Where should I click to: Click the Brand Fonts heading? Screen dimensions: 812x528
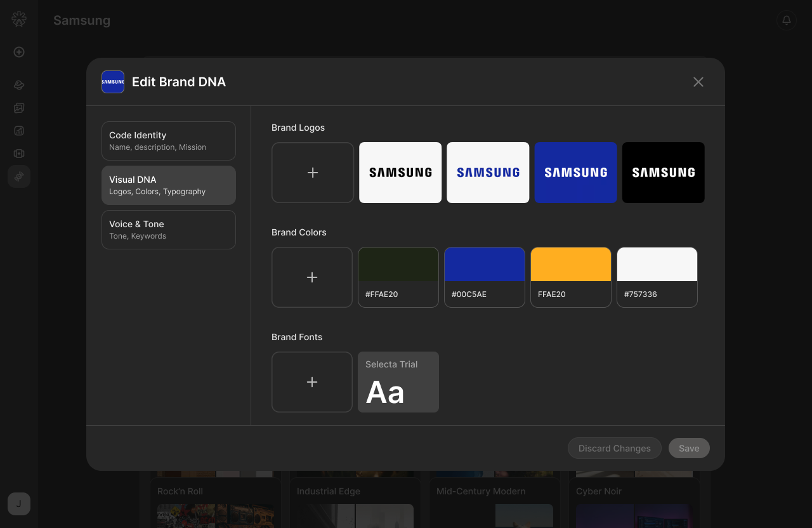(x=297, y=337)
